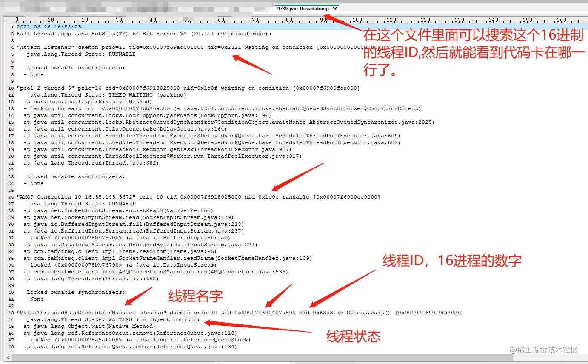The height and width of the screenshot is (364, 588).
Task: Click the red annotation text 线程名字
Action: coord(195,296)
